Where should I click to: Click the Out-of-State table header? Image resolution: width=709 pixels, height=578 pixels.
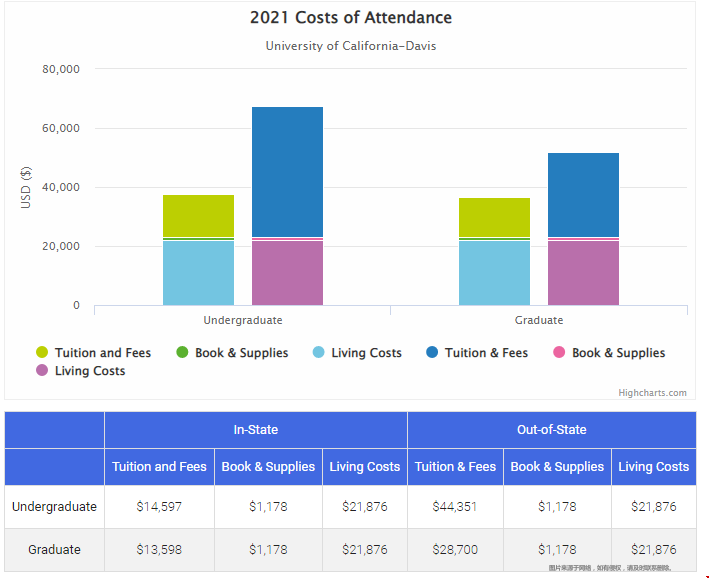[552, 430]
